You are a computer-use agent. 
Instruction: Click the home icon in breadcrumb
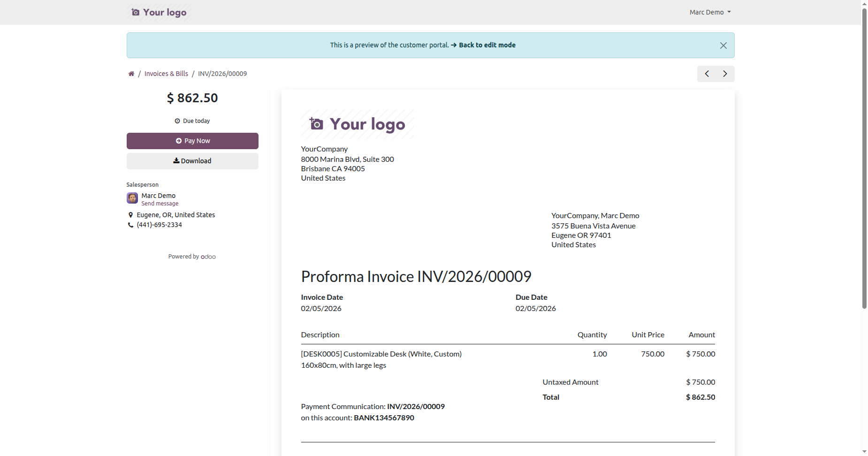tap(131, 74)
